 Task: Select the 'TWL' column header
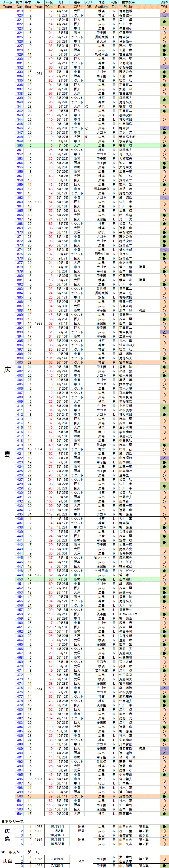164,7
